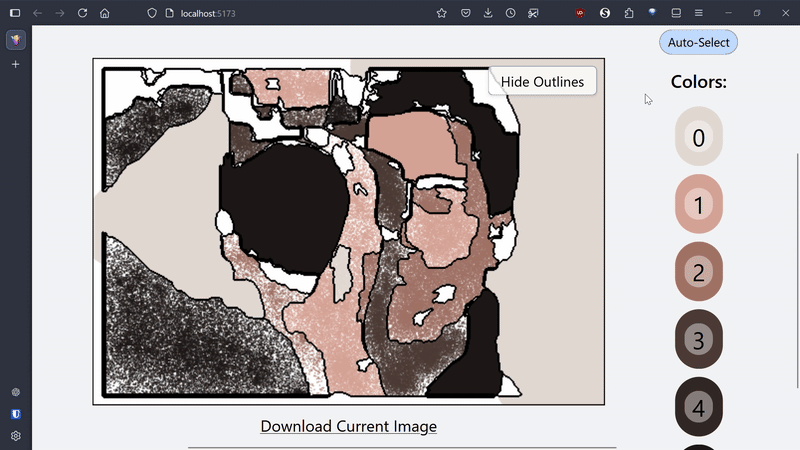Open a new tab with plus button

[x=15, y=64]
